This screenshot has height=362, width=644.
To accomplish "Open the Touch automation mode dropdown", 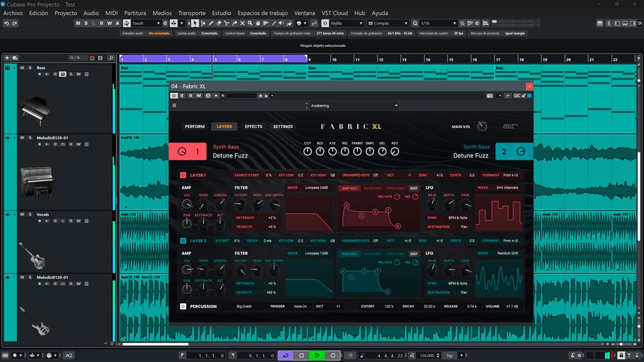I will tap(146, 23).
